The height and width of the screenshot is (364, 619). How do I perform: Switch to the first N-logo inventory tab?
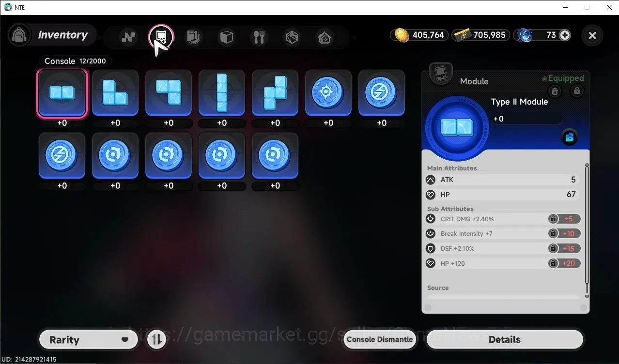pyautogui.click(x=128, y=37)
